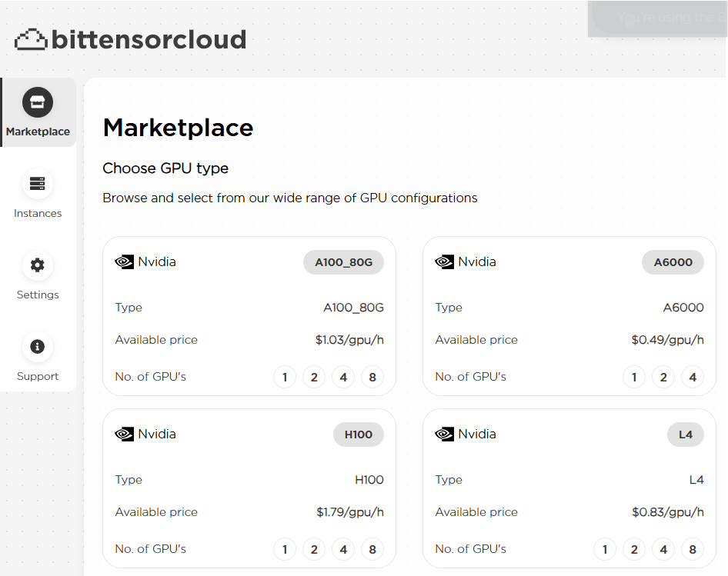The image size is (728, 576).
Task: Open the Support info icon
Action: pos(37,346)
